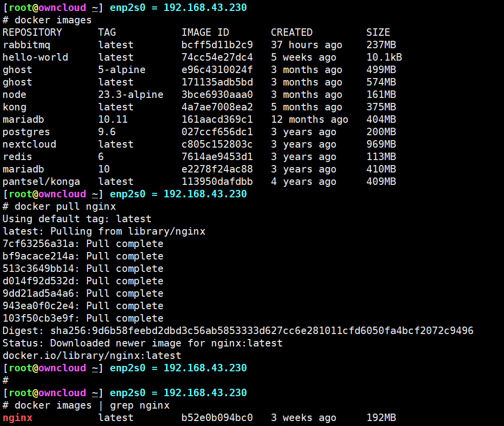504x426 pixels.
Task: Click the SIZE column header
Action: pyautogui.click(x=378, y=32)
